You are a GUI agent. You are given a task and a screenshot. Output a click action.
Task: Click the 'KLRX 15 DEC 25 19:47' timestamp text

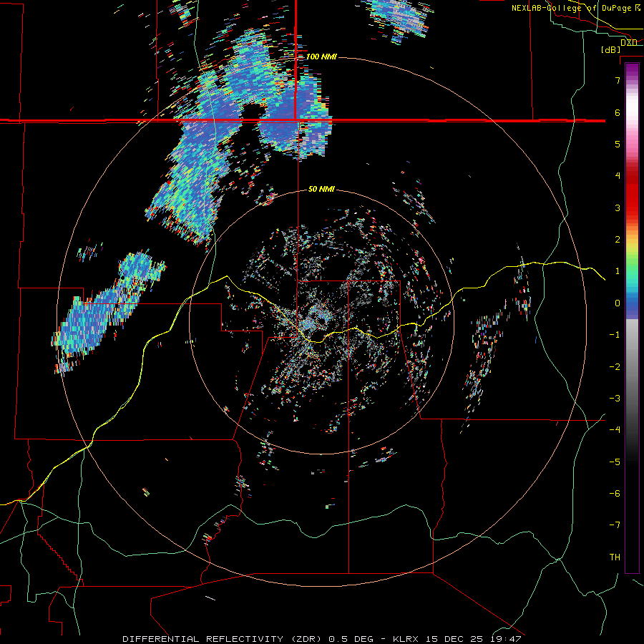point(457,639)
